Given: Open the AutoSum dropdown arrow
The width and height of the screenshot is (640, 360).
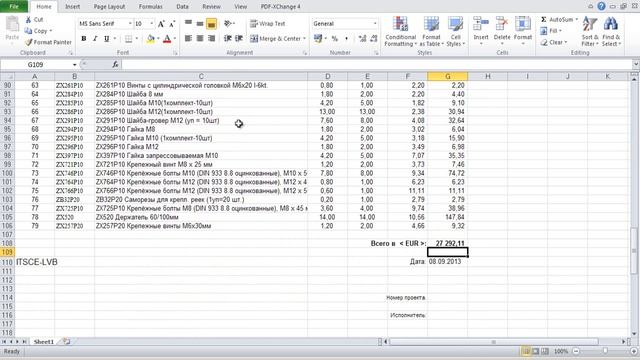Looking at the screenshot, I should 577,19.
